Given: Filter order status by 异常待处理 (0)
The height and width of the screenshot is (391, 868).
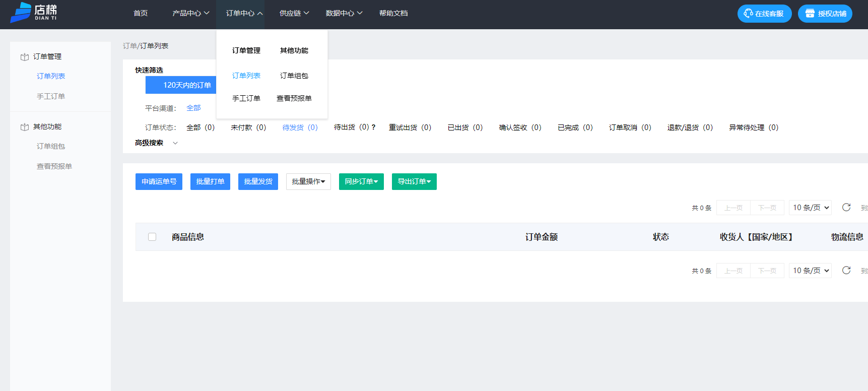Looking at the screenshot, I should tap(754, 127).
